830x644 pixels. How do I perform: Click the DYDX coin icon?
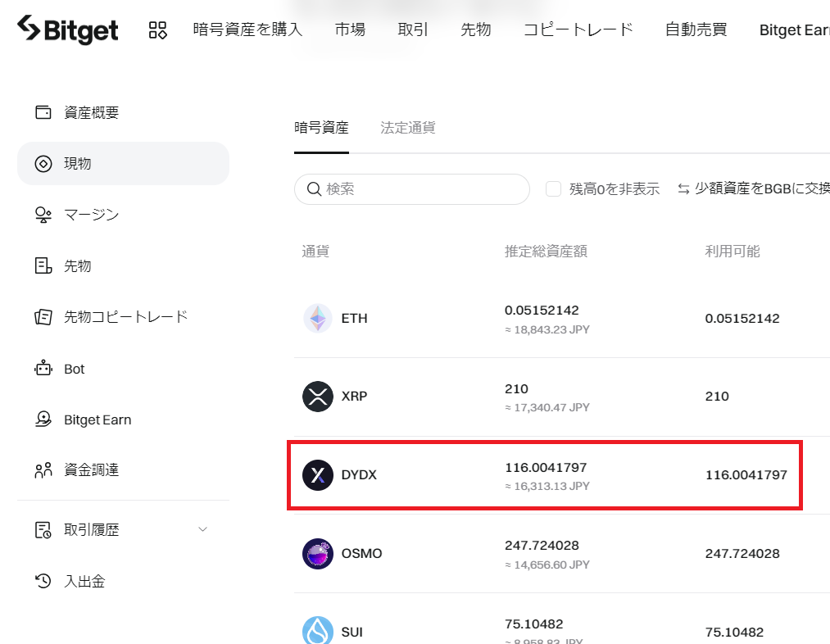[x=318, y=474]
